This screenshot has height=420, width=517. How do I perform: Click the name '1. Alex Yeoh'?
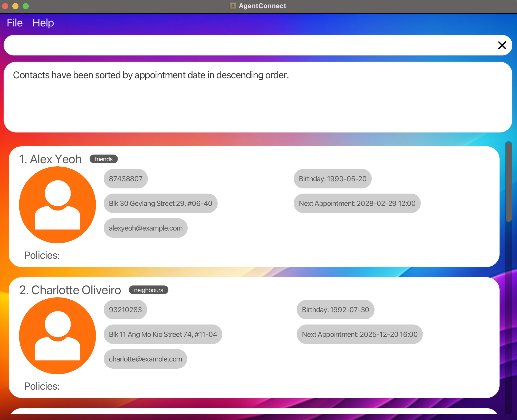(51, 159)
